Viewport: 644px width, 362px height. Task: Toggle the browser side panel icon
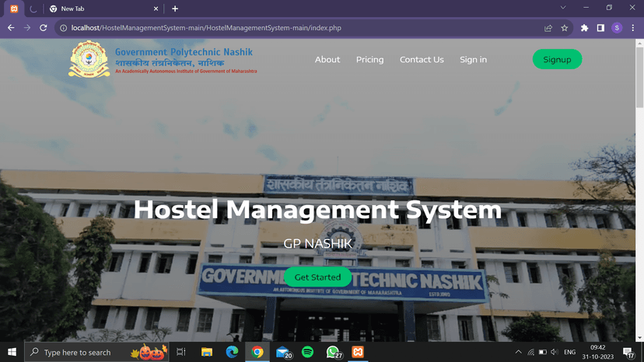coord(600,28)
